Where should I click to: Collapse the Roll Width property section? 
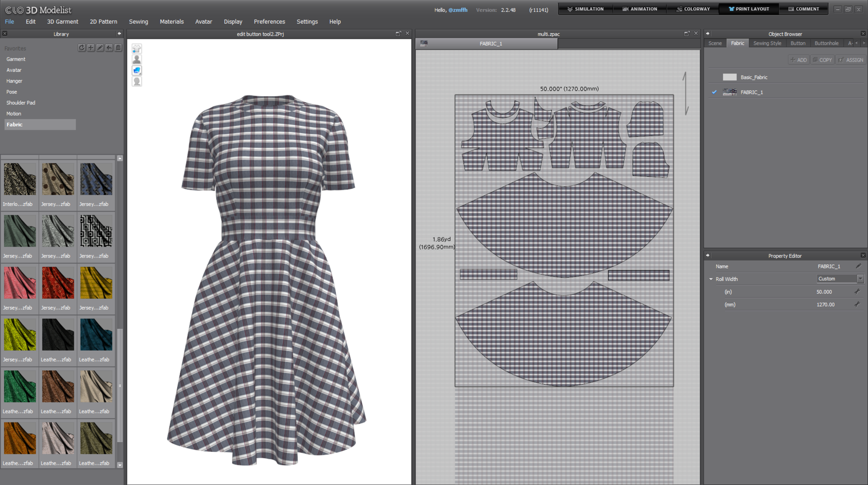(711, 279)
